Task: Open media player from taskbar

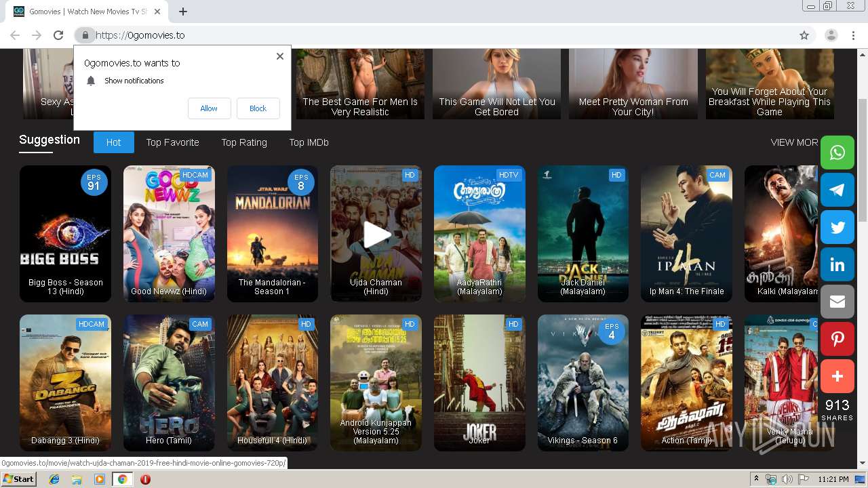Action: (100, 479)
